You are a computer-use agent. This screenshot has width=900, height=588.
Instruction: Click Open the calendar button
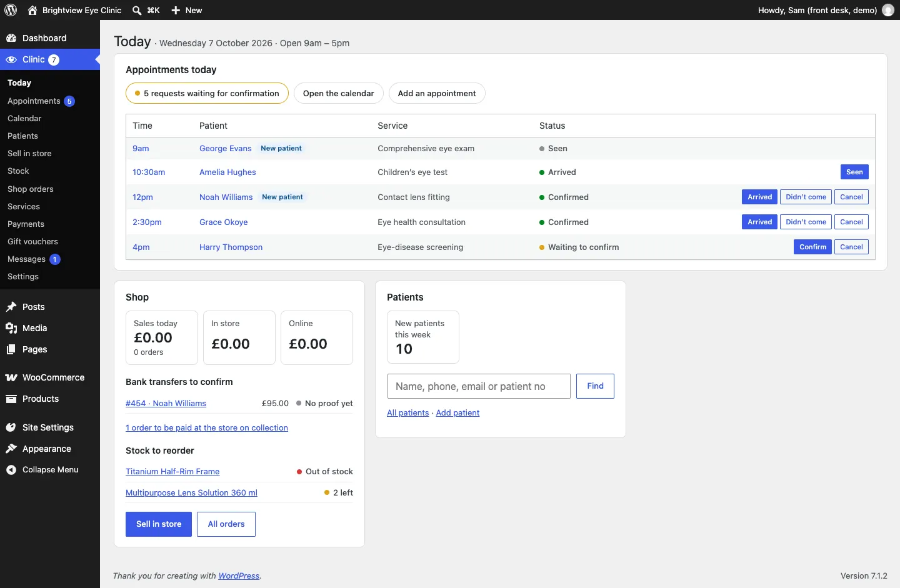click(338, 93)
